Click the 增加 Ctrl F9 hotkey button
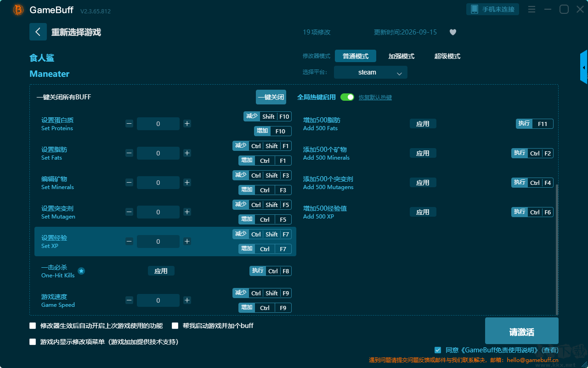Screen dimensions: 588x368 [x=265, y=308]
